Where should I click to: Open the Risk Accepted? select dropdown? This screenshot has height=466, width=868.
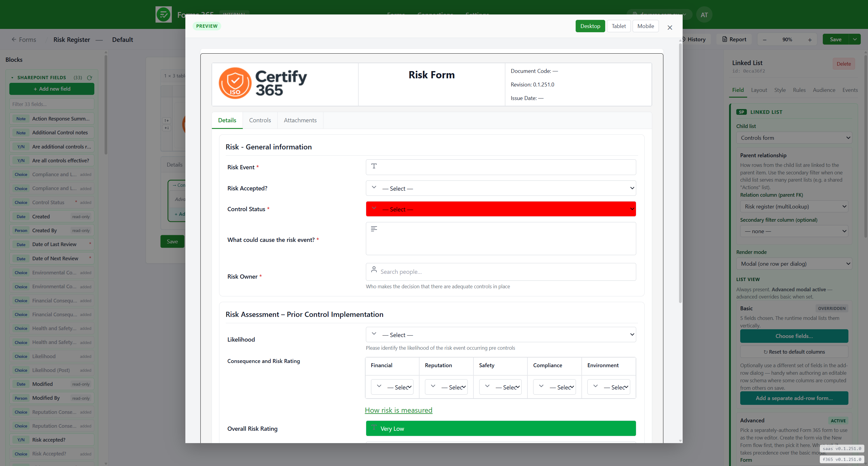tap(501, 188)
